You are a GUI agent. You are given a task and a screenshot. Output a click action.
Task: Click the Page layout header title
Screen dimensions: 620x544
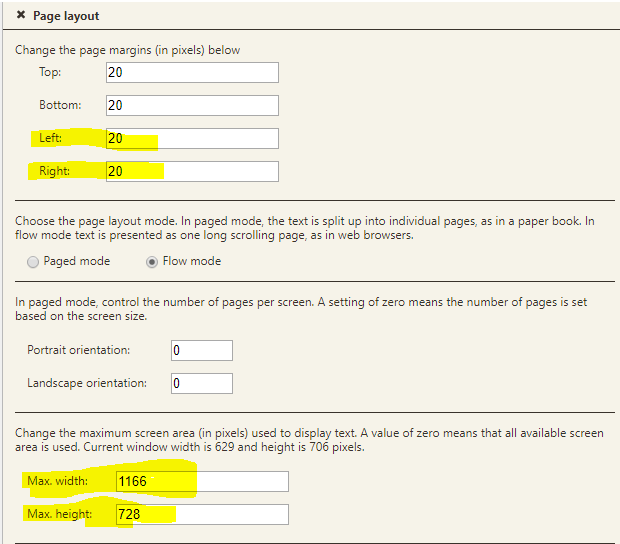(66, 16)
